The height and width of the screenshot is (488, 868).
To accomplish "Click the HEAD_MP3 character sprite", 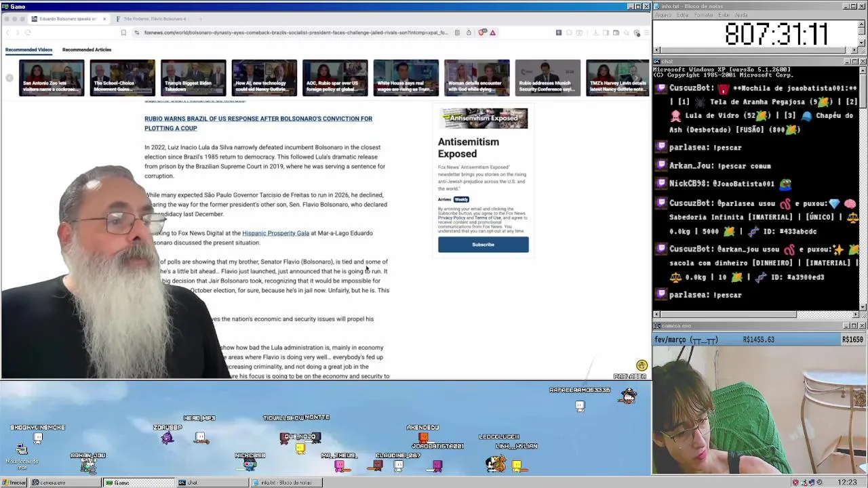I will click(200, 438).
